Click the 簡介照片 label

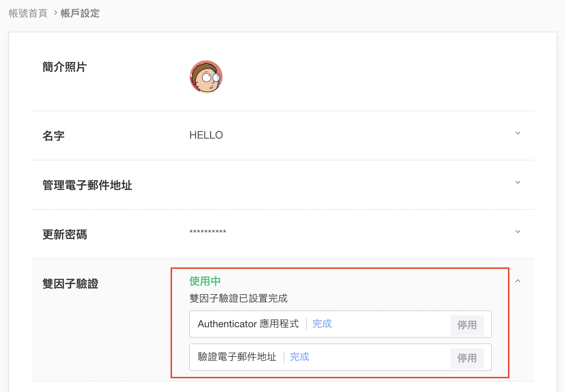point(65,67)
